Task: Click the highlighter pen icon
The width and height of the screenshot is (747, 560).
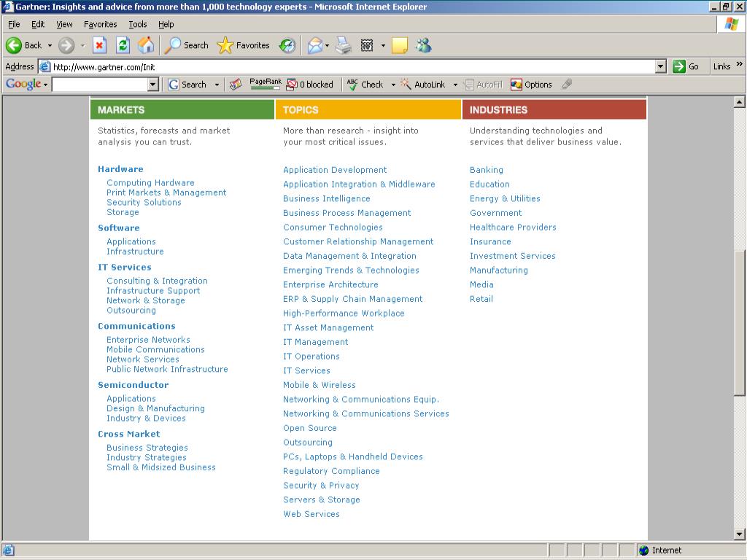Action: (x=566, y=85)
